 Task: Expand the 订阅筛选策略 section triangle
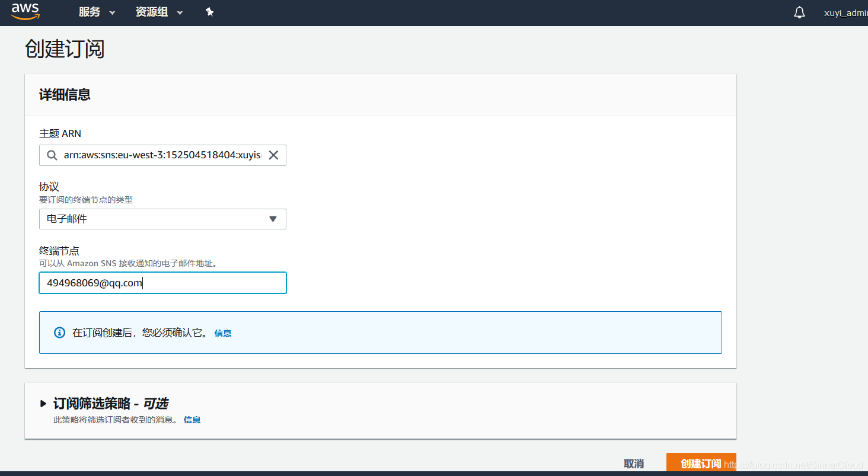[43, 404]
